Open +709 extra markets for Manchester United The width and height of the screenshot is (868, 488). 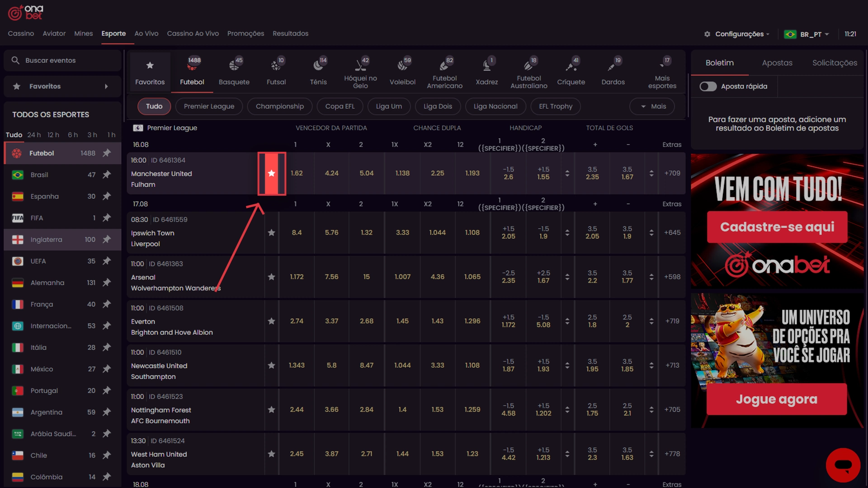672,174
